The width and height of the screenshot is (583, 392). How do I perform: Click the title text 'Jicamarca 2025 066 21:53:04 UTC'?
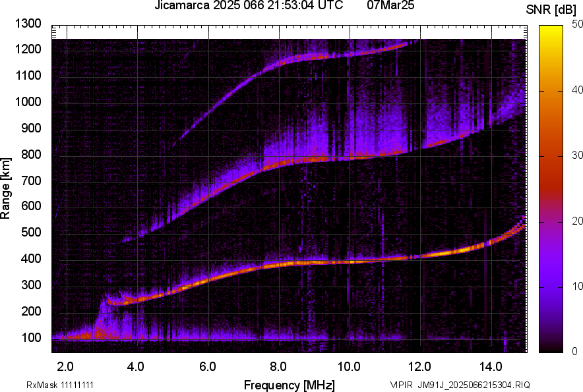(x=249, y=5)
